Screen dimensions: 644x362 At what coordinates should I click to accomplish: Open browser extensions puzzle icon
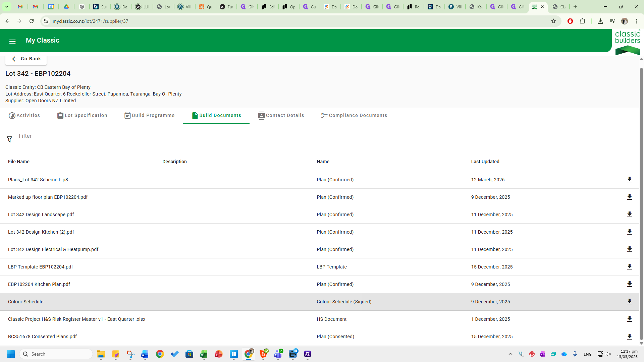(582, 21)
